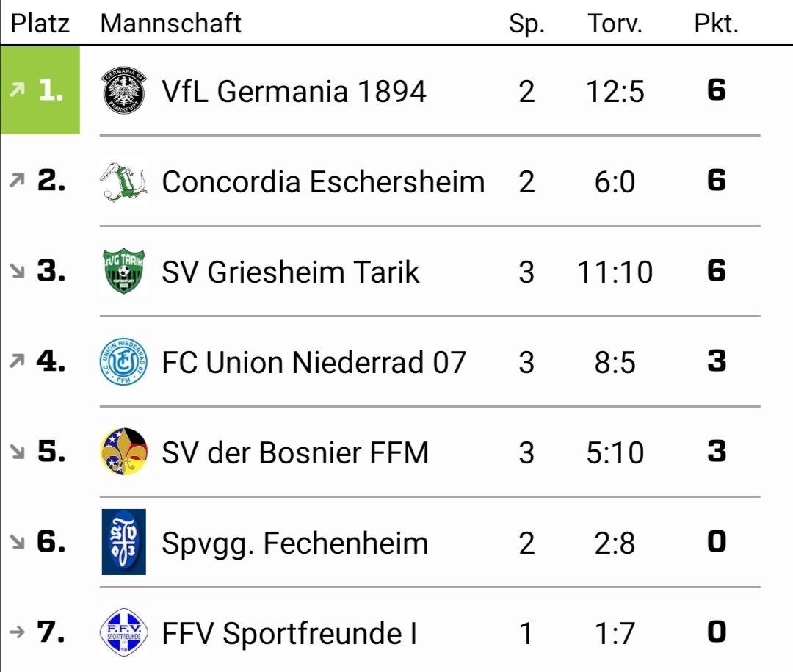Viewport: 793px width, 672px height.
Task: Open SV Griesheim Tarik team link
Action: (290, 272)
